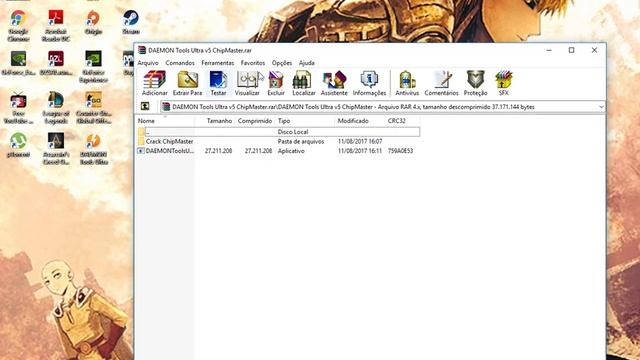The height and width of the screenshot is (360, 640).
Task: Open the Free YouTube desktop shortcut
Action: (18, 108)
